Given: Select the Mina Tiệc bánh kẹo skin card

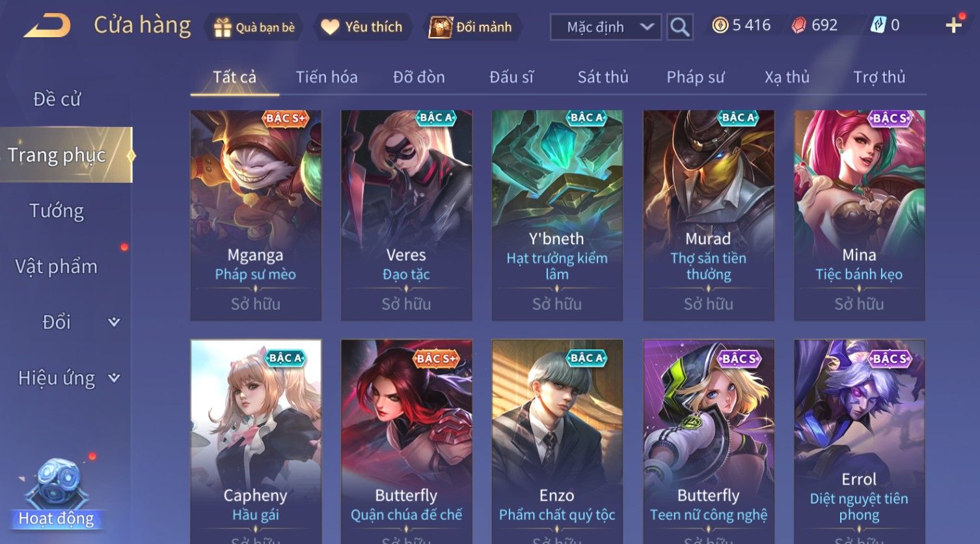Looking at the screenshot, I should click(859, 215).
